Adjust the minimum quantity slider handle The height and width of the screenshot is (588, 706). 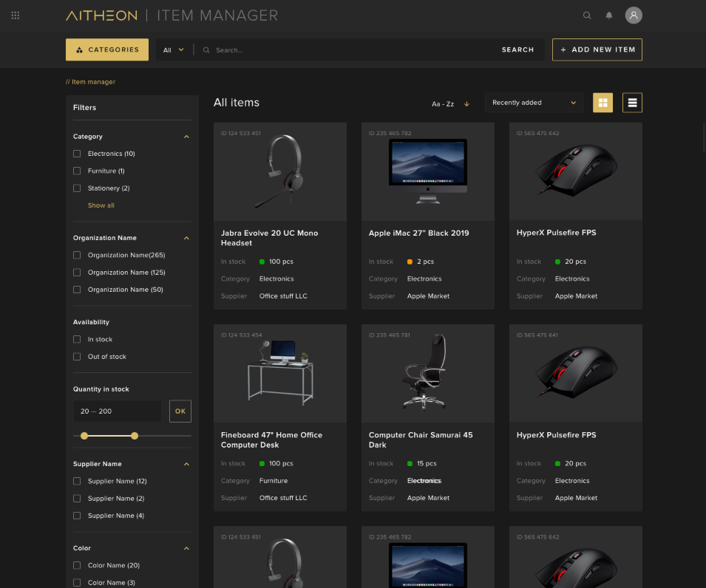tap(84, 436)
